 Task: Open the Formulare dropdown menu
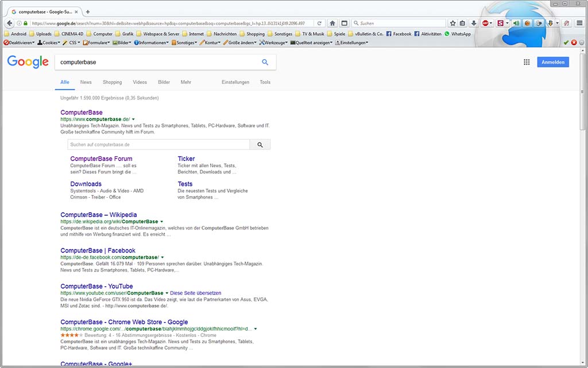click(x=96, y=43)
